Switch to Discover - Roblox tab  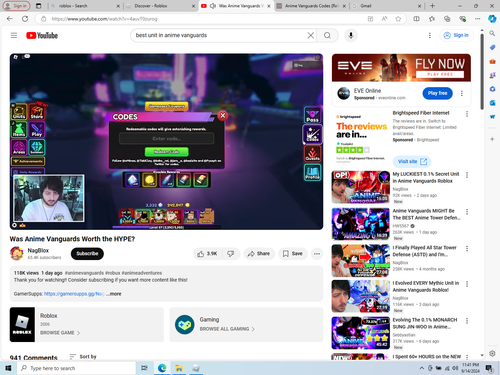[x=160, y=6]
